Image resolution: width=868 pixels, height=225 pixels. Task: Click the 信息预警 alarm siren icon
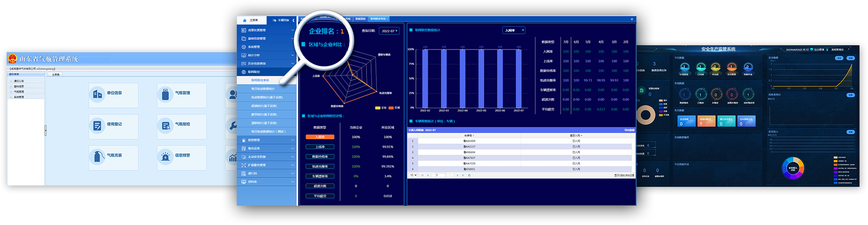tap(166, 157)
